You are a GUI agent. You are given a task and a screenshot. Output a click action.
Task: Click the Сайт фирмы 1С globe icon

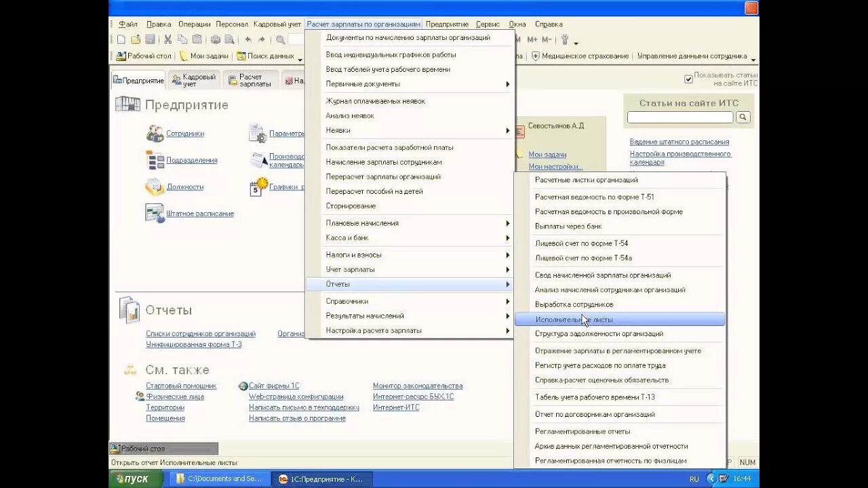coord(243,386)
